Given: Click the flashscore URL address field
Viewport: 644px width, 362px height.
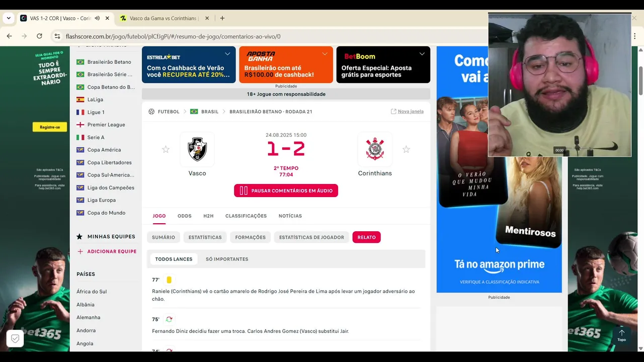Looking at the screenshot, I should (x=173, y=36).
